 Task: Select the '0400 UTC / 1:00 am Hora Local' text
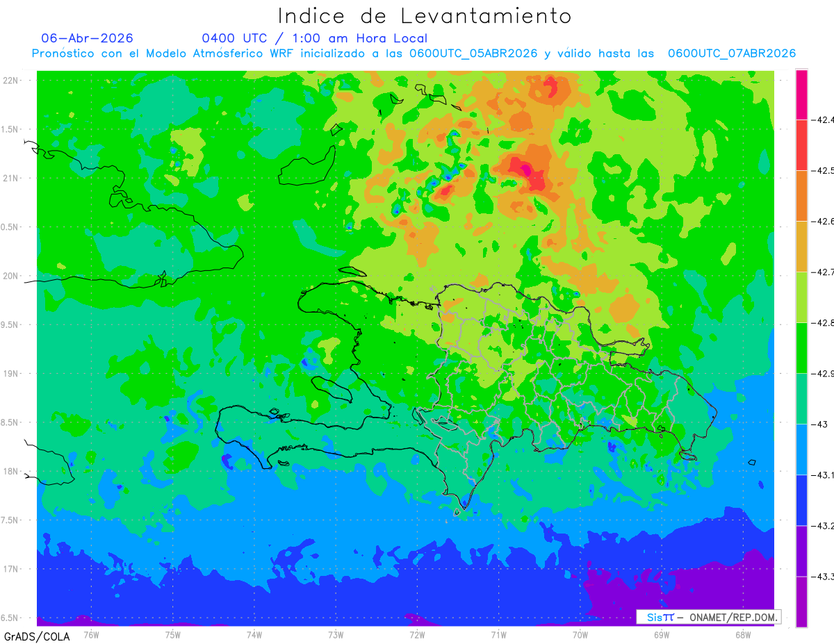pyautogui.click(x=314, y=38)
